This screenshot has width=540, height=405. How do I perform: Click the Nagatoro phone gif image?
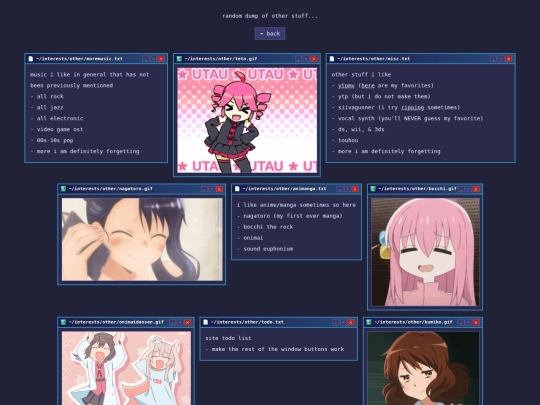(x=142, y=239)
